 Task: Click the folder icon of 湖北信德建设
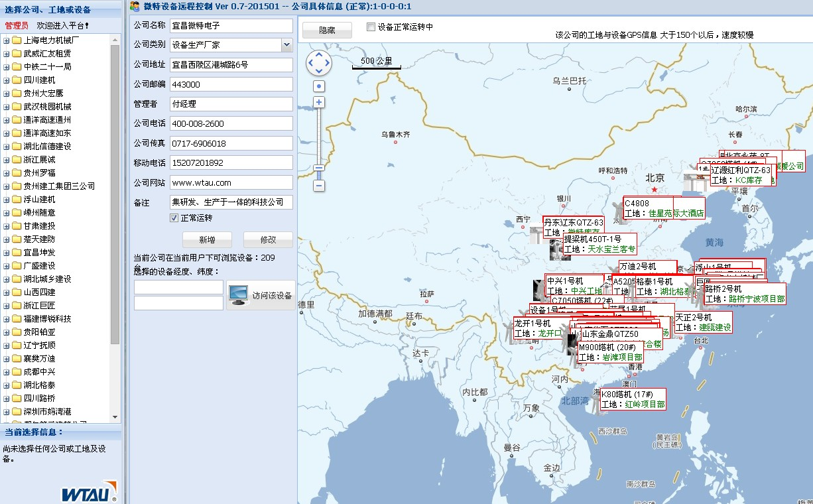coord(17,147)
